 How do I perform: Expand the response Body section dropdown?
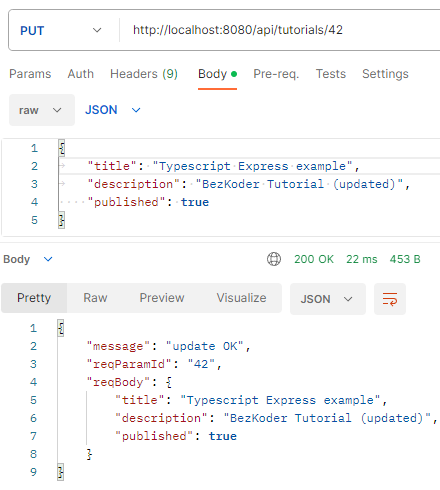[28, 259]
